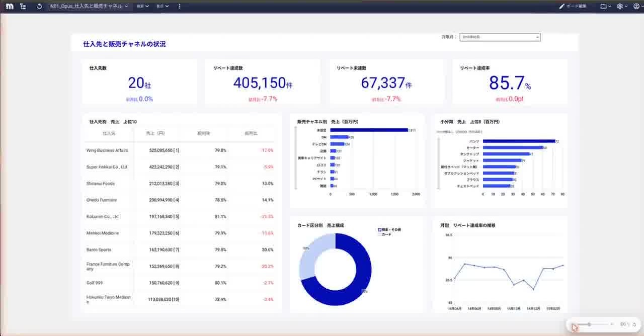Open the folder dropdown in the top bar
This screenshot has width=644, height=336.
606,7
